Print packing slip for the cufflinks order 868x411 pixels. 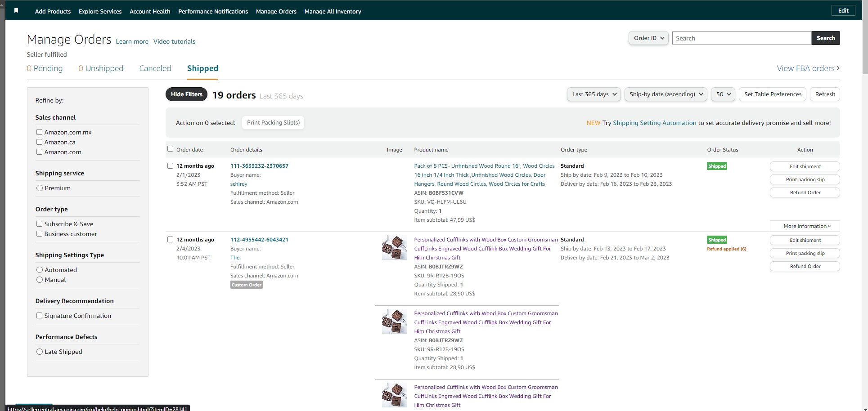click(805, 253)
